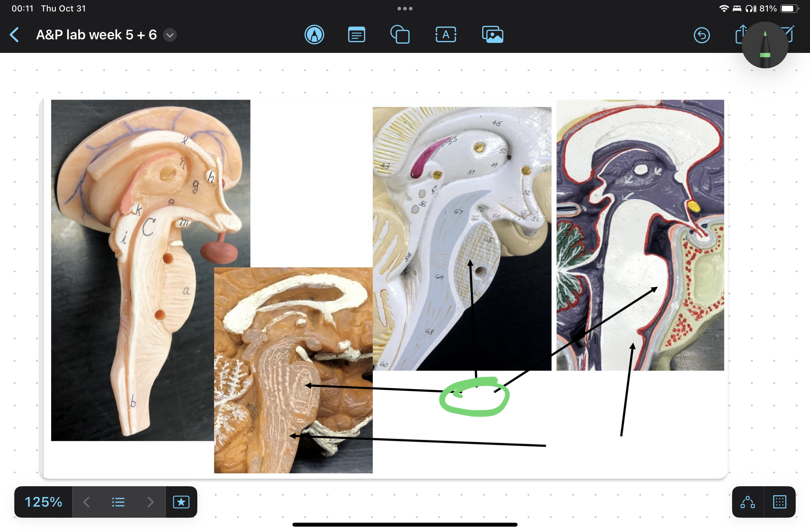Tap the Wi-Fi status icon
The width and height of the screenshot is (810, 532).
(724, 9)
